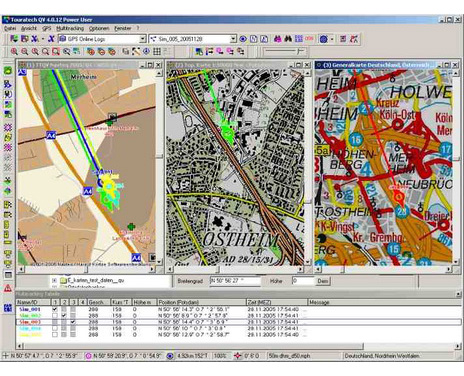This screenshot has width=464, height=376.
Task: Click the Dem button next to Höhe
Action: pyautogui.click(x=322, y=281)
